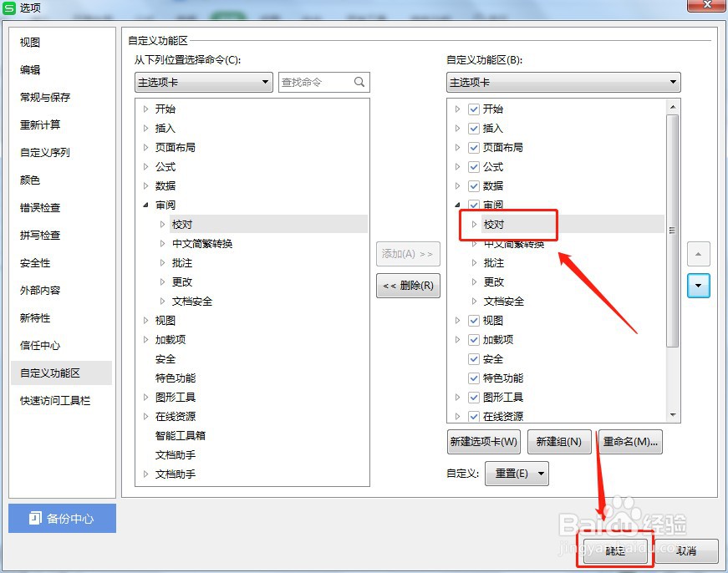Toggle the 加载项 checkbox in right list
Image resolution: width=728 pixels, height=573 pixels.
point(474,340)
